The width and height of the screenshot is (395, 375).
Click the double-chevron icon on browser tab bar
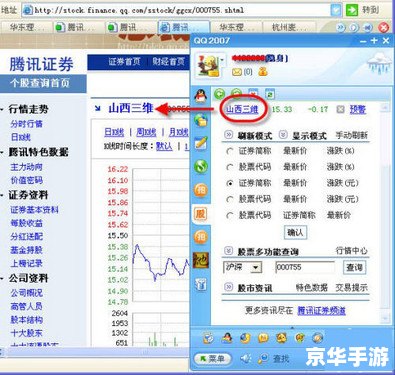click(x=341, y=27)
